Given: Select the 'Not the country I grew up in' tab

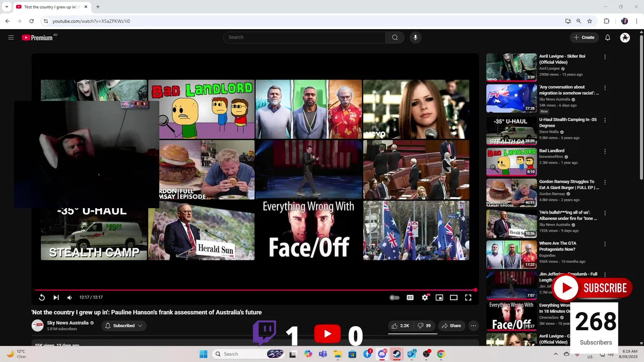Looking at the screenshot, I should pos(52,7).
